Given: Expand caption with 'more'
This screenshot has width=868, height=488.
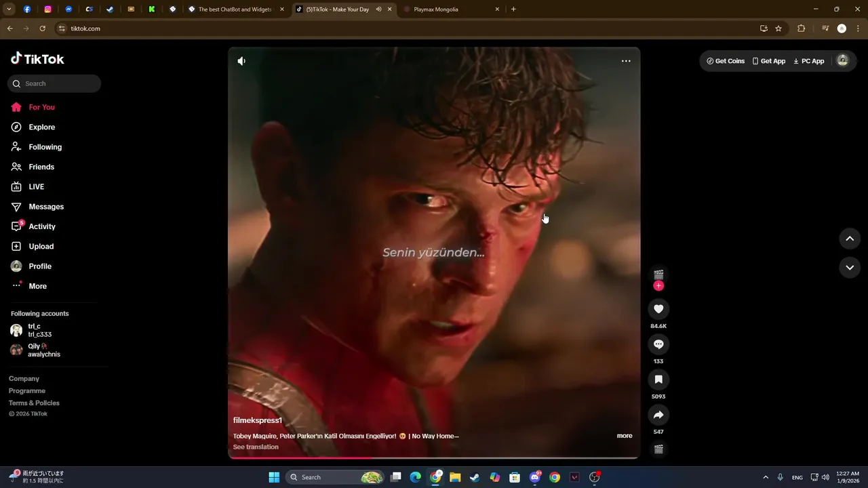Looking at the screenshot, I should (x=625, y=436).
